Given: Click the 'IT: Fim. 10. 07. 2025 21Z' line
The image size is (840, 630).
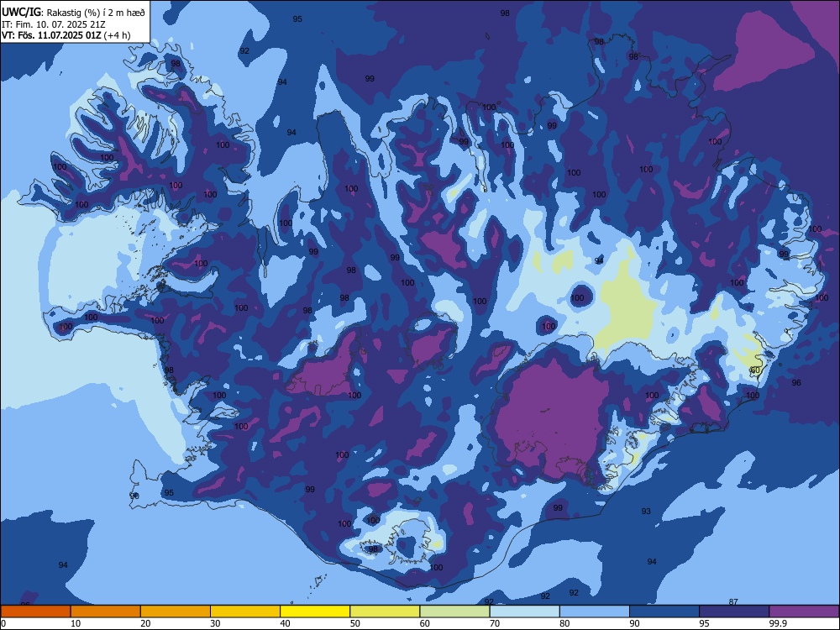Looking at the screenshot, I should [54, 24].
